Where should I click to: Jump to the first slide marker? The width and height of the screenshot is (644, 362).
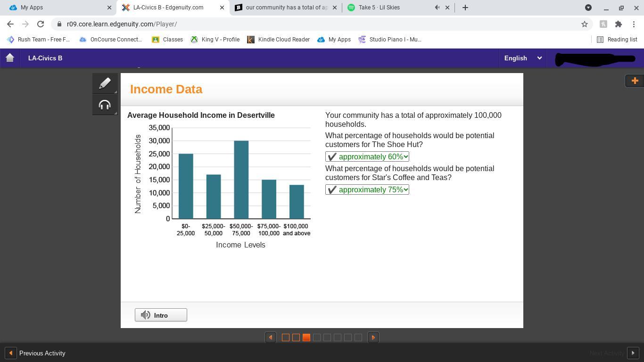click(x=285, y=337)
